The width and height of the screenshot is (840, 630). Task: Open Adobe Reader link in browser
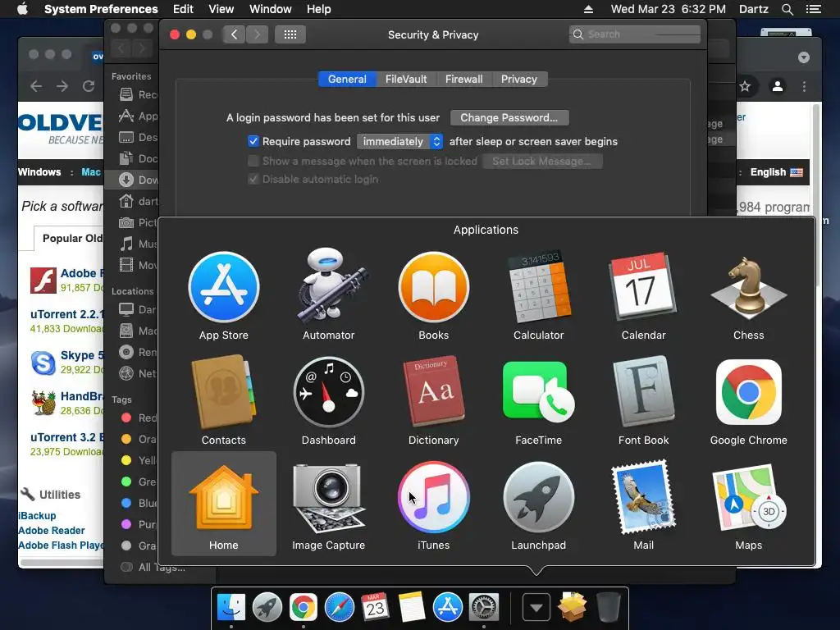coord(52,531)
